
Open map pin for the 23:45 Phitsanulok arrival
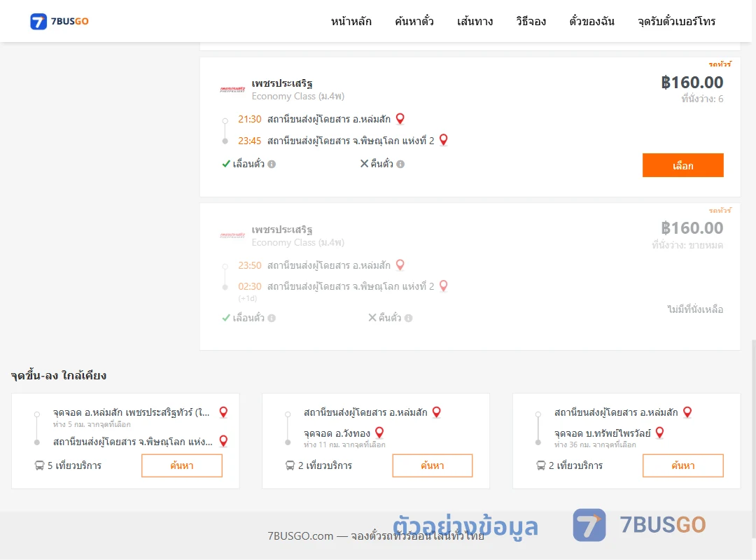pyautogui.click(x=444, y=140)
